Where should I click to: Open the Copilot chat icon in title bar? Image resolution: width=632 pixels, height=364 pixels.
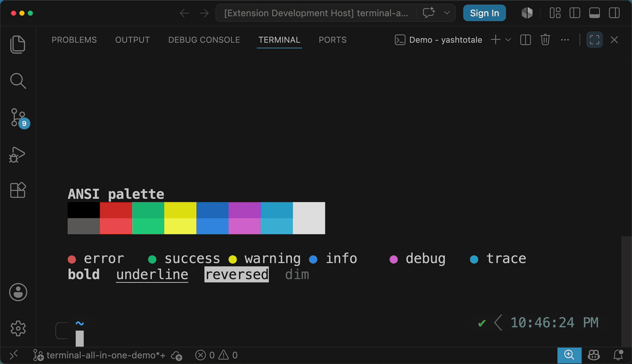(428, 13)
